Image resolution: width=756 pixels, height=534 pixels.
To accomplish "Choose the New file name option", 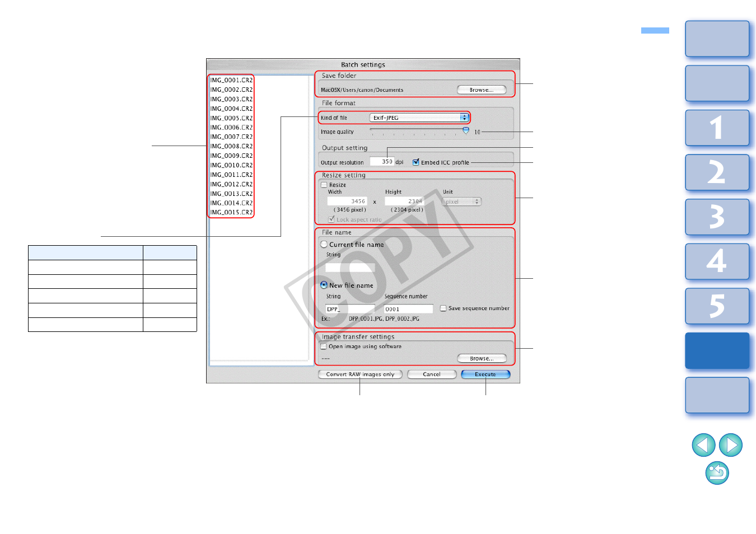I will tap(324, 285).
